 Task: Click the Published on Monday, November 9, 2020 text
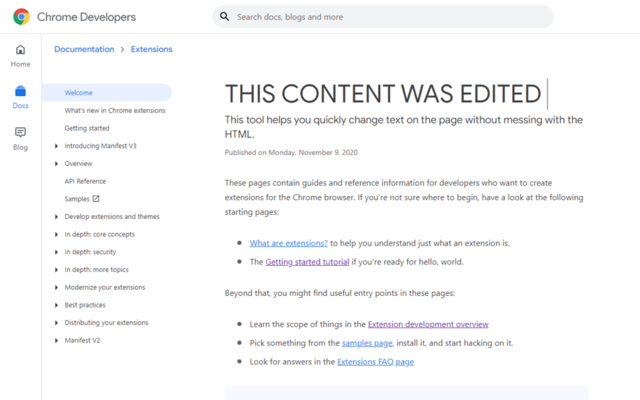coord(291,153)
